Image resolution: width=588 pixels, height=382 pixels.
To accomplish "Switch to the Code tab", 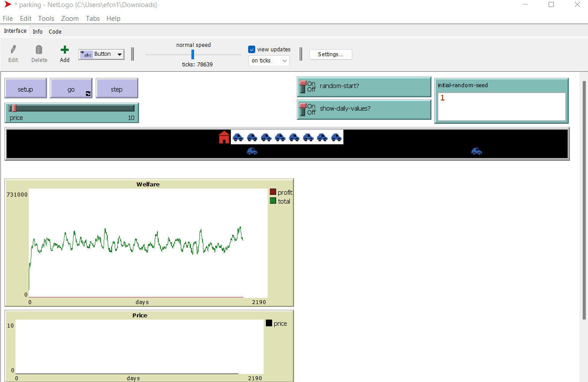I will pyautogui.click(x=55, y=31).
